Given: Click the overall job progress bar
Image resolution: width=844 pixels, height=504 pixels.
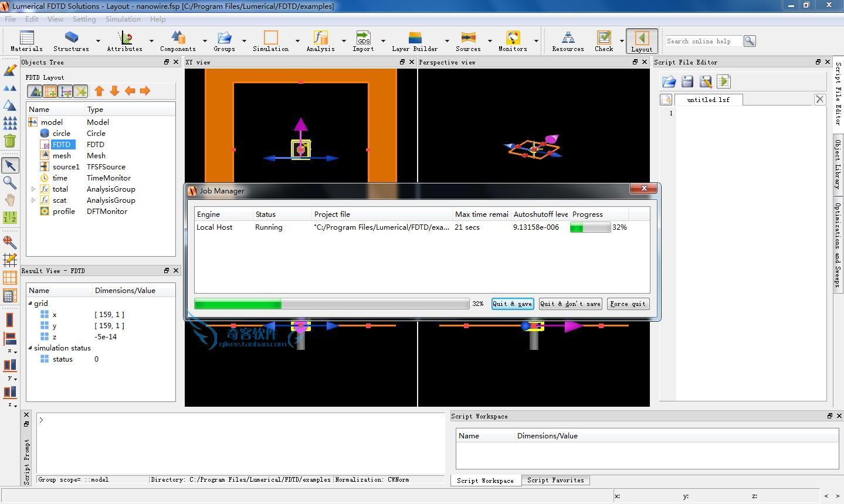Looking at the screenshot, I should [x=331, y=304].
